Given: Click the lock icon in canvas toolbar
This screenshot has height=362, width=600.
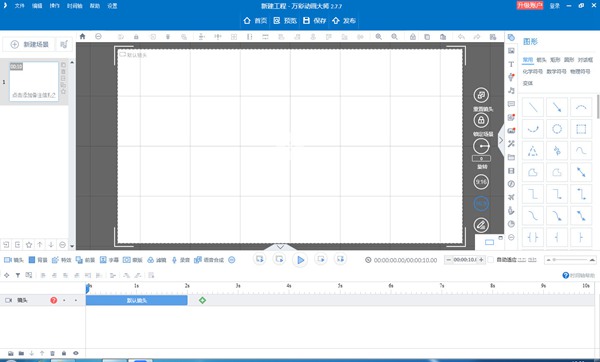Looking at the screenshot, I should pos(136,37).
